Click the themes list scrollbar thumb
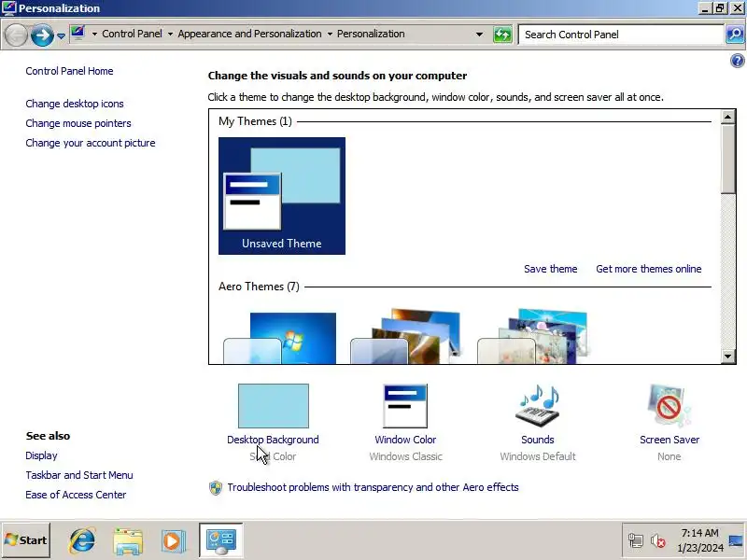Image resolution: width=747 pixels, height=560 pixels. click(728, 159)
